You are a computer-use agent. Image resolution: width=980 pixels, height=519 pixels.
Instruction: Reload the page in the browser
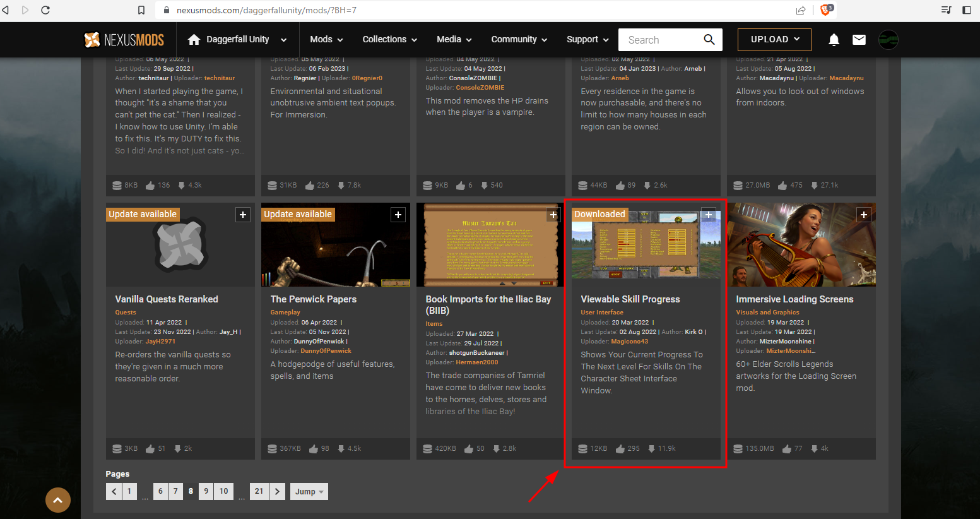point(45,10)
